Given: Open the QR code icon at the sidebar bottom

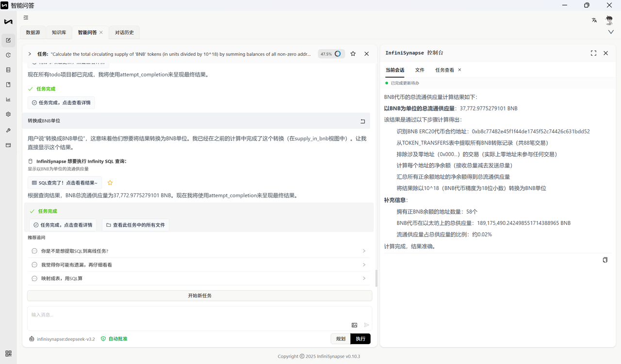Looking at the screenshot, I should pos(8,353).
